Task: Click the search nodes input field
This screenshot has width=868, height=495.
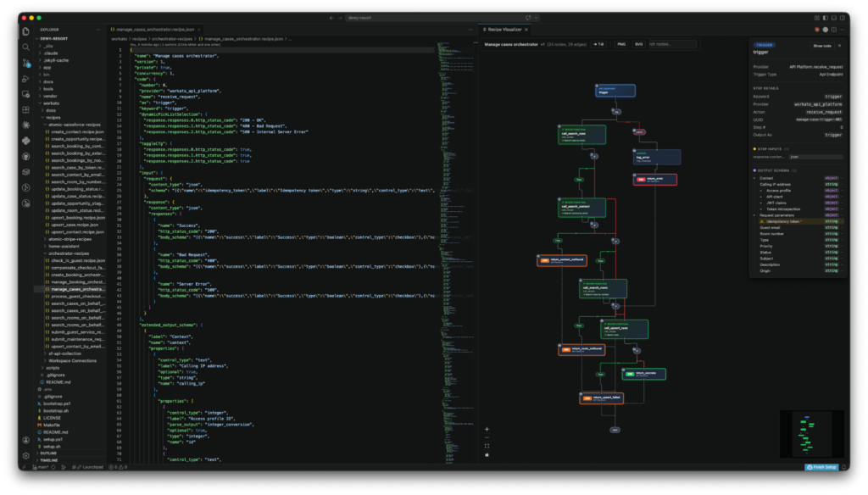Action: coord(672,44)
